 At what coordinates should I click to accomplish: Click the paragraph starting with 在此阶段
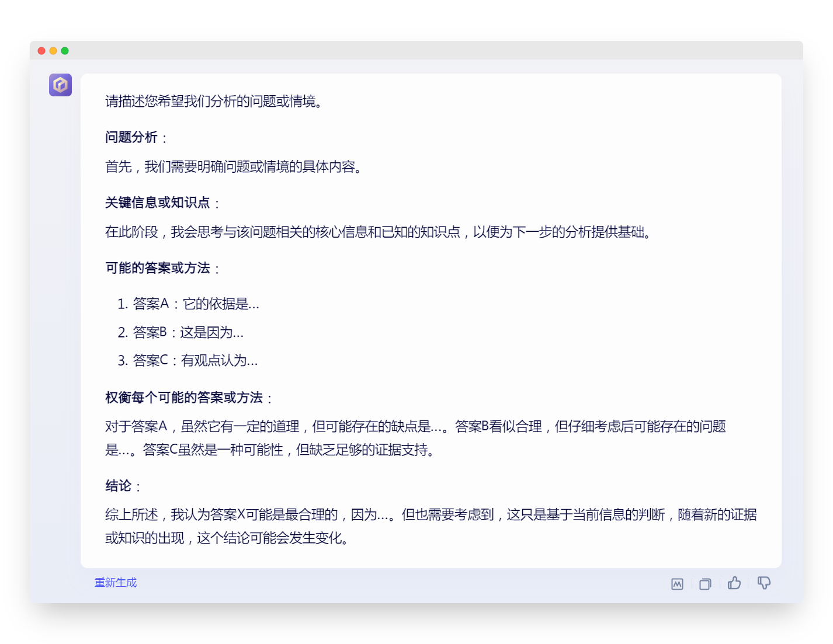(379, 232)
